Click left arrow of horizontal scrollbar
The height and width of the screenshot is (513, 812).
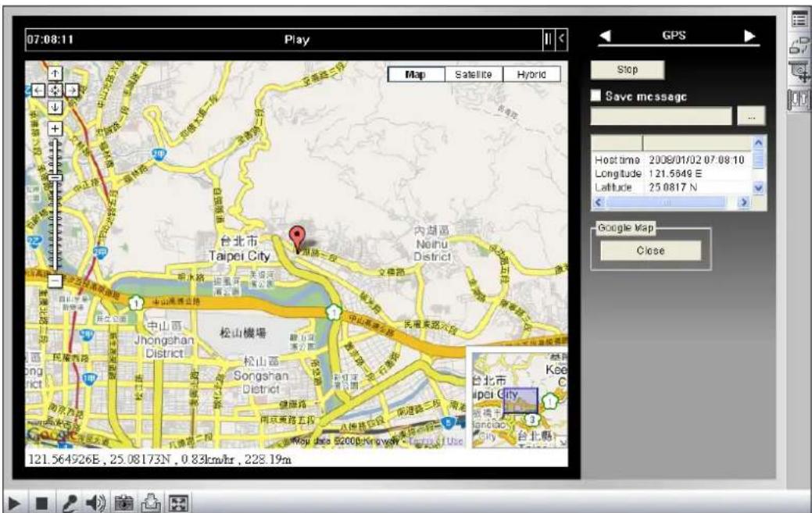(599, 203)
